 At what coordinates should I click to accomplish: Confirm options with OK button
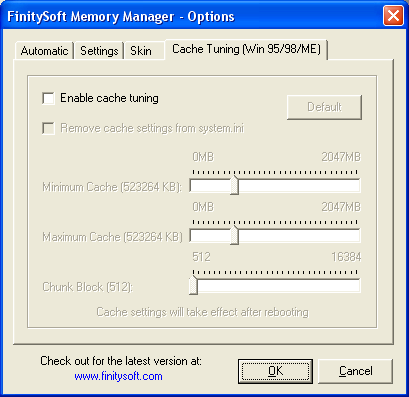pos(275,371)
